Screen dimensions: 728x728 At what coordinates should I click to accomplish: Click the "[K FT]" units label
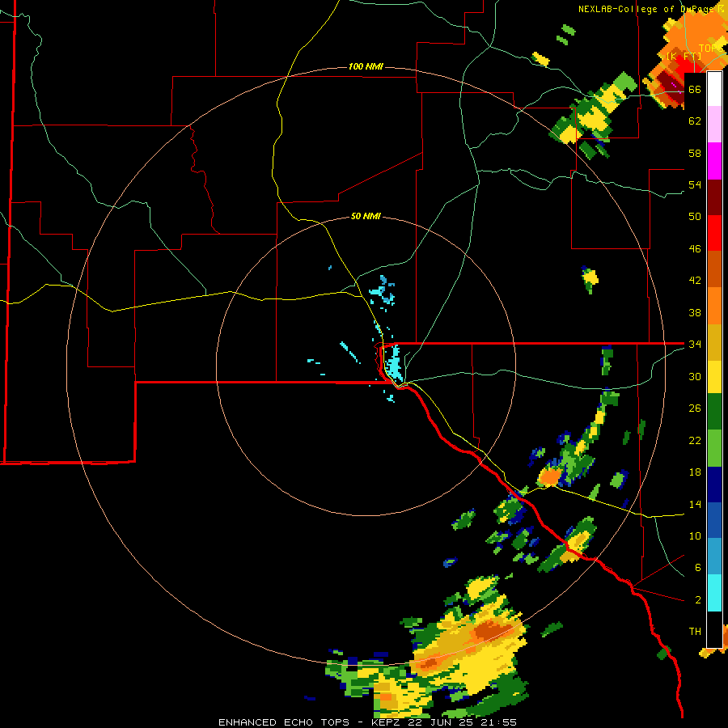point(684,56)
